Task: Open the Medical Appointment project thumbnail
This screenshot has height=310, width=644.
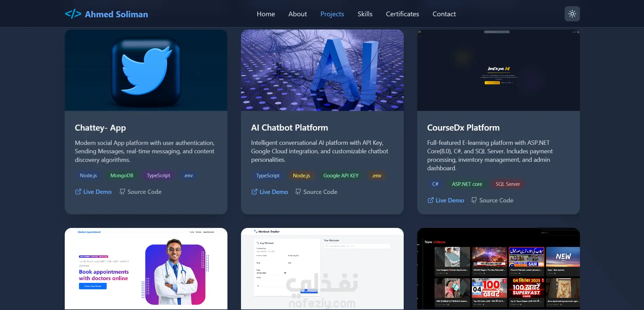Action: pyautogui.click(x=146, y=269)
